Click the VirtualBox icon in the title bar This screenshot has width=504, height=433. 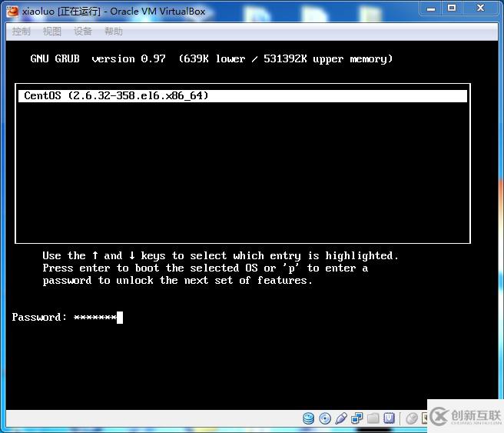point(12,12)
